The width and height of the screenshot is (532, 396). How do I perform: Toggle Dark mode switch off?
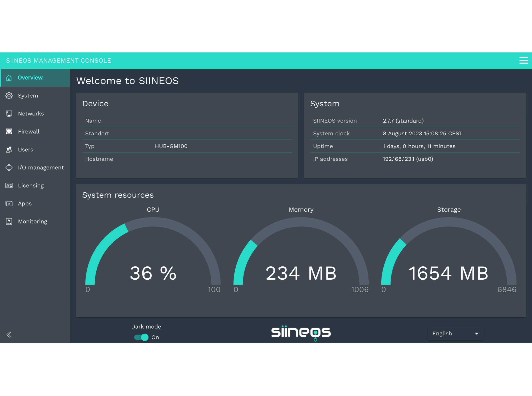pyautogui.click(x=141, y=337)
